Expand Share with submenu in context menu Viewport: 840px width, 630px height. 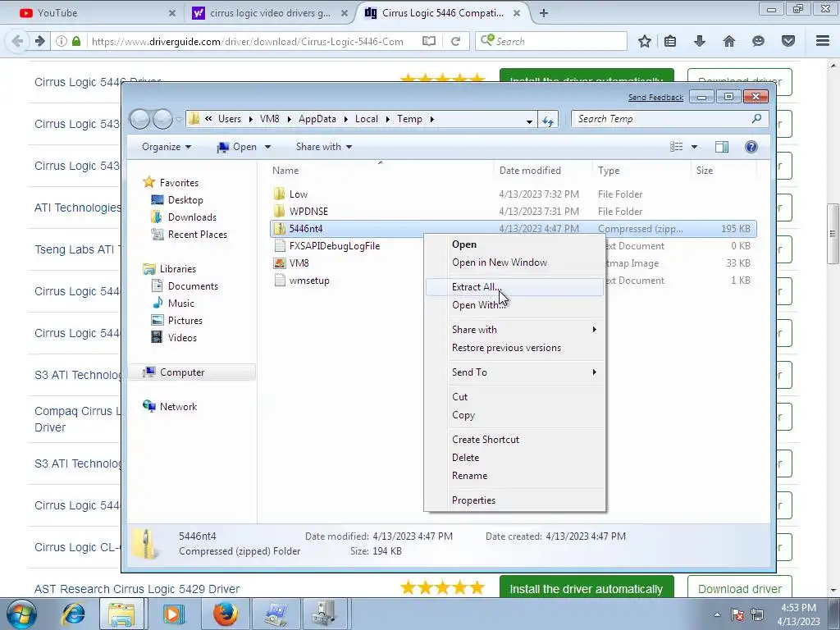pyautogui.click(x=594, y=330)
